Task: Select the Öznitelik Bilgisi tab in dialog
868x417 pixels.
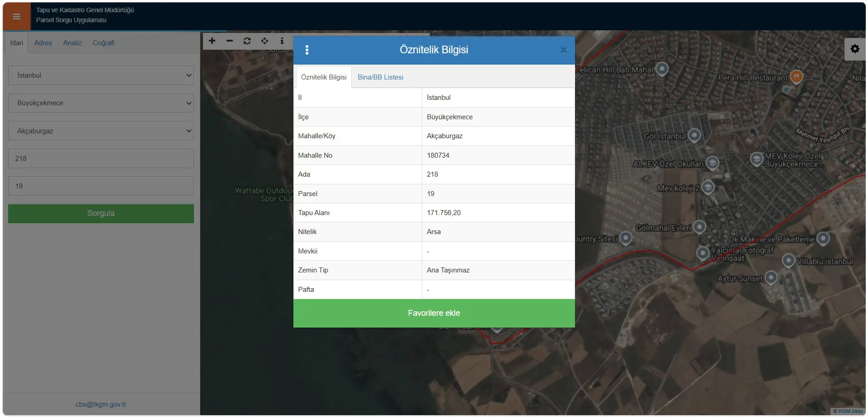Action: pyautogui.click(x=324, y=77)
